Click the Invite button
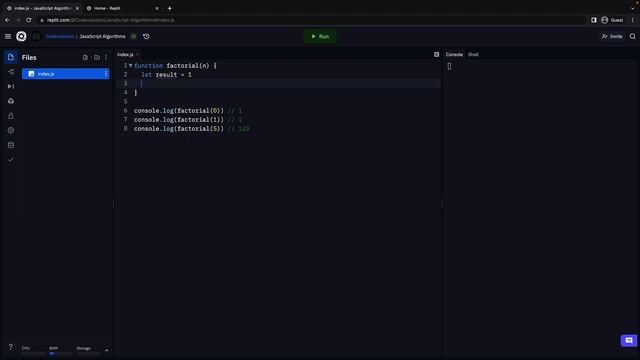The width and height of the screenshot is (640, 360). 612,36
